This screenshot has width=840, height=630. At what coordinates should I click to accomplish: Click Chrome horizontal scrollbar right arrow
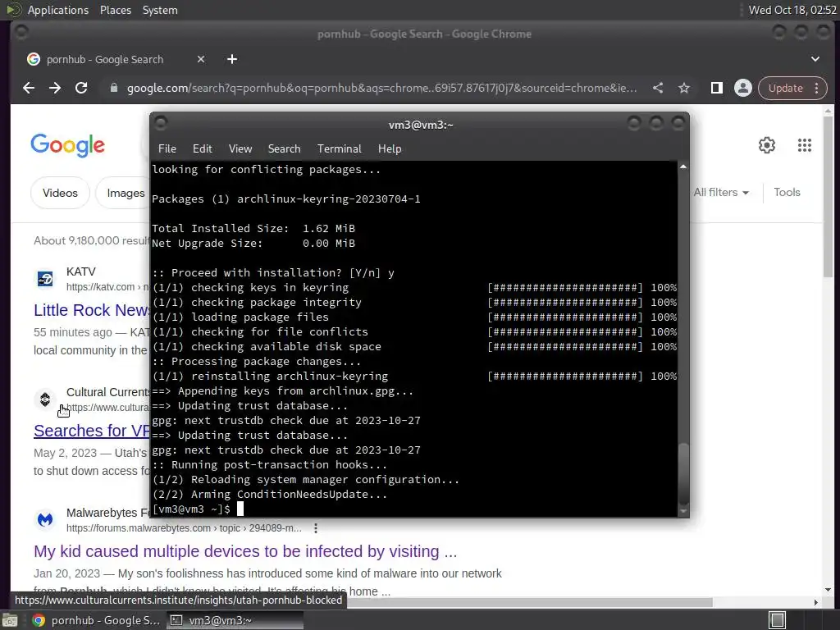[x=816, y=603]
